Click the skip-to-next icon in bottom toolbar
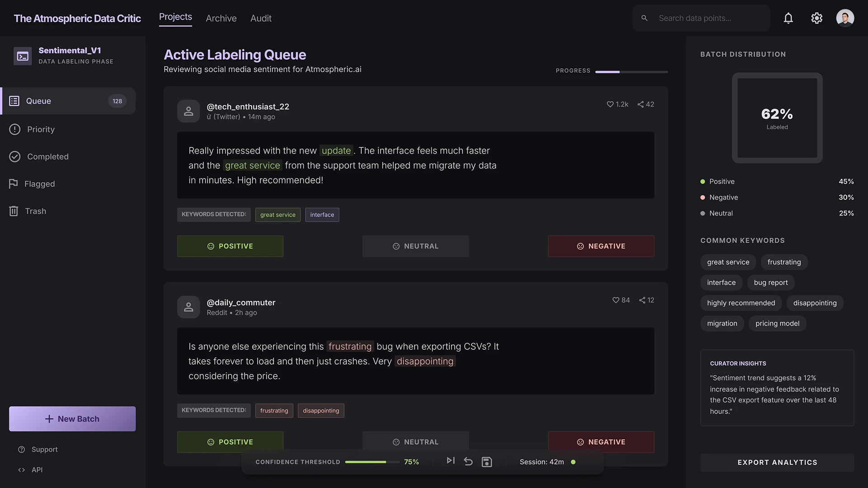The image size is (868, 488). click(450, 460)
